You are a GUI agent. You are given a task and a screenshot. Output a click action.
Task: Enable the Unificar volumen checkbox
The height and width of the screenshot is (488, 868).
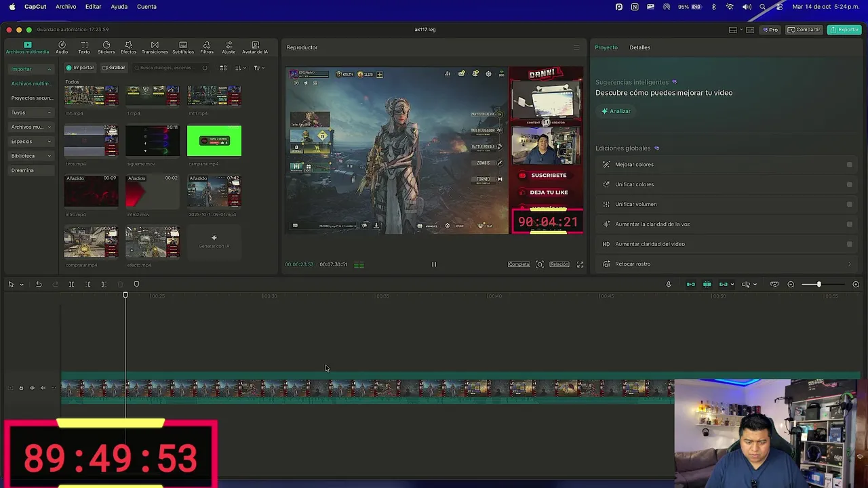[849, 204]
